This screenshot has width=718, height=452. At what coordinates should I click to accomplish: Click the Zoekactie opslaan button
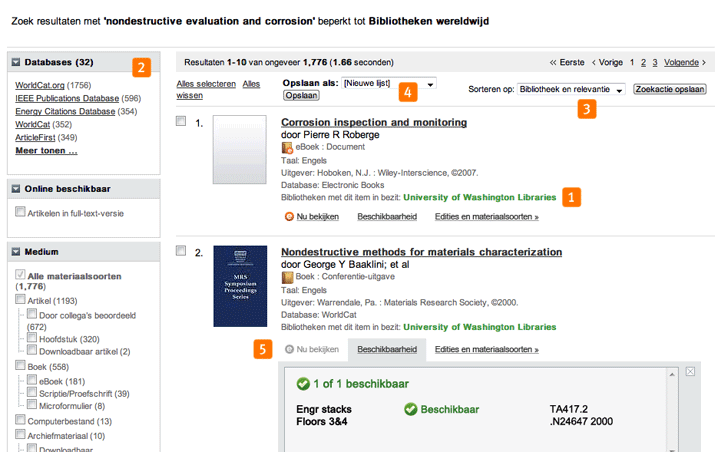coord(670,90)
